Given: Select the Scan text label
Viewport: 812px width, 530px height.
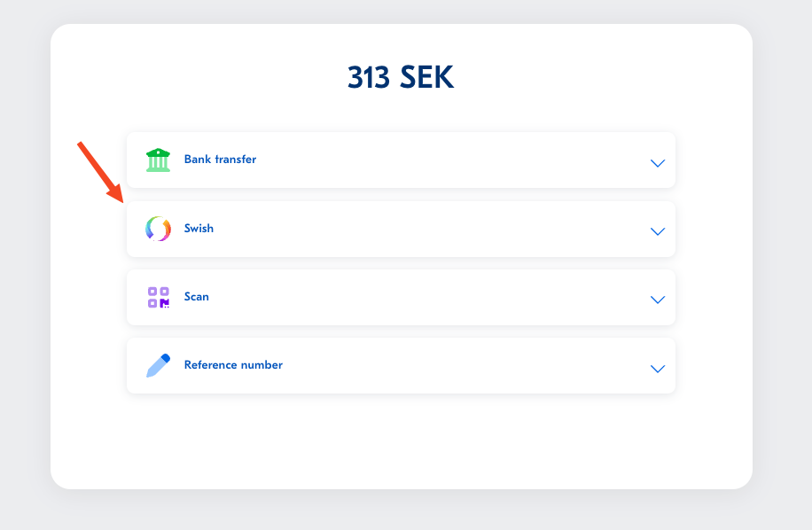Looking at the screenshot, I should pos(197,297).
